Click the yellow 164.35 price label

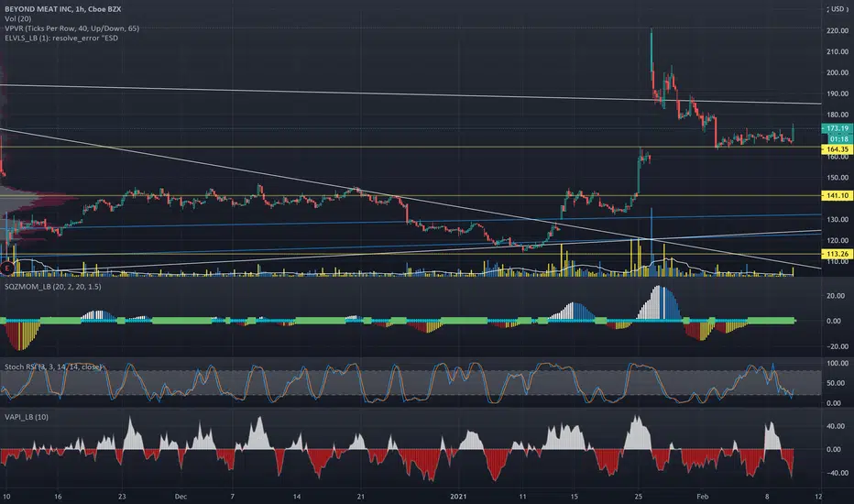coord(837,149)
